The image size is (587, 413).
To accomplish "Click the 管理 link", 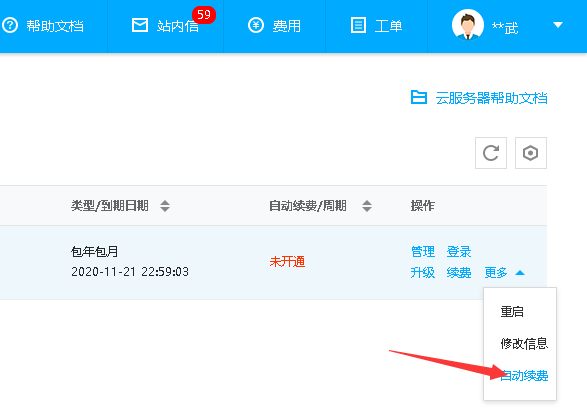I will 423,251.
